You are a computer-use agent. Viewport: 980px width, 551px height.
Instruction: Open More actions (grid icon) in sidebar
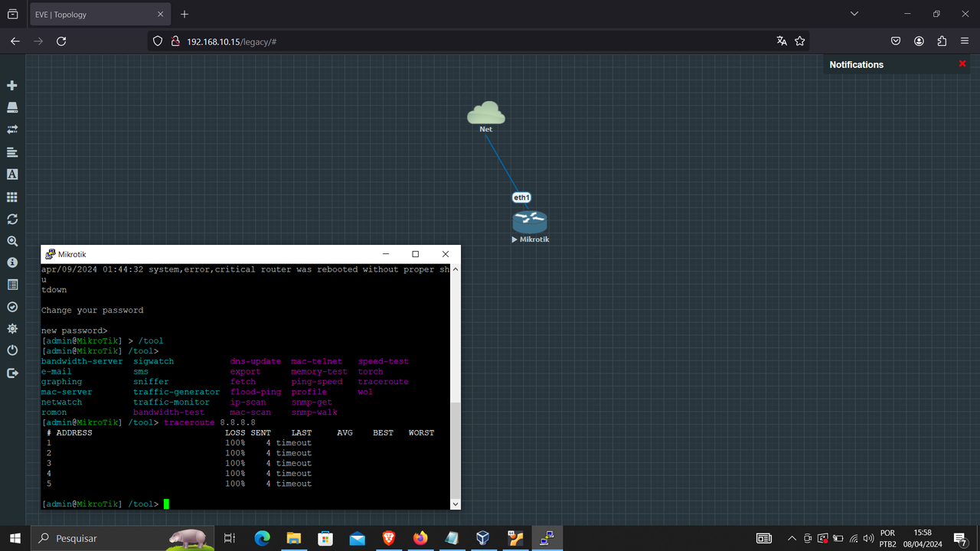pyautogui.click(x=12, y=197)
